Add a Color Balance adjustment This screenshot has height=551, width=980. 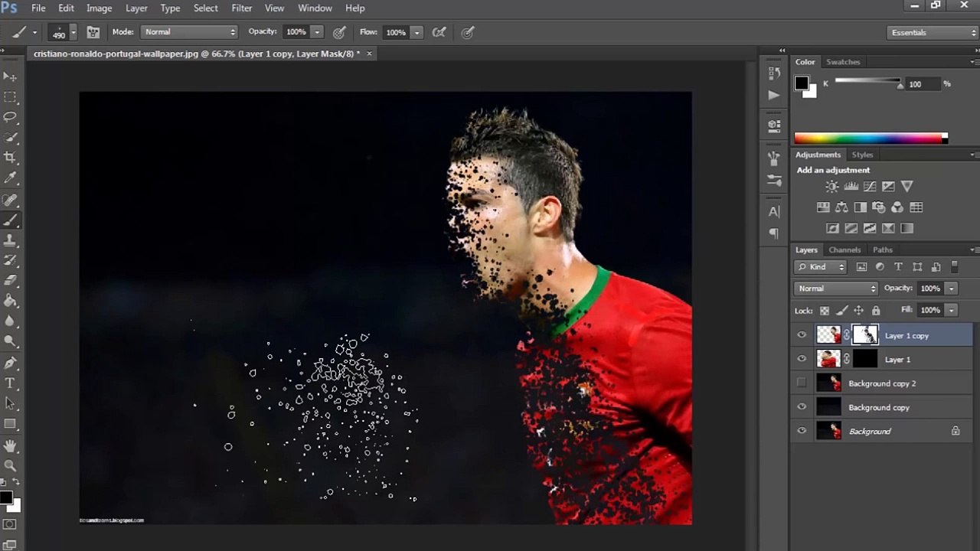point(841,207)
